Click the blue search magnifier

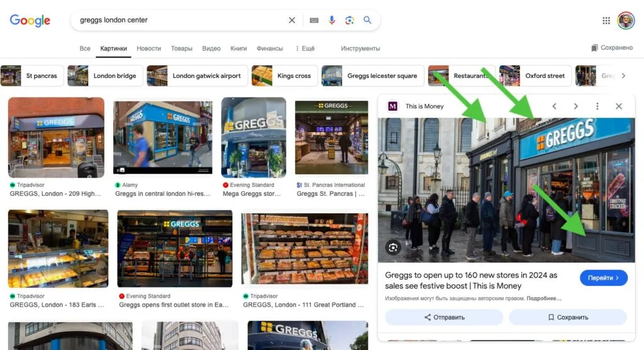click(x=367, y=20)
